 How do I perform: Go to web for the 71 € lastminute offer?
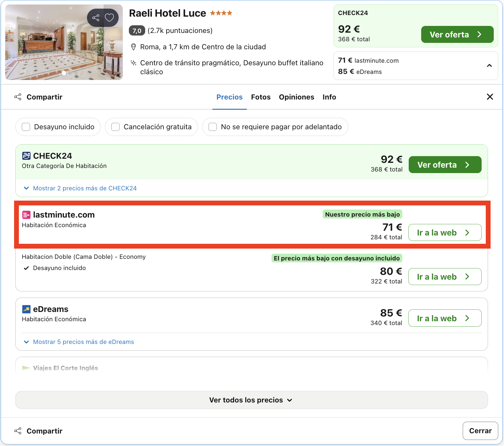click(445, 233)
